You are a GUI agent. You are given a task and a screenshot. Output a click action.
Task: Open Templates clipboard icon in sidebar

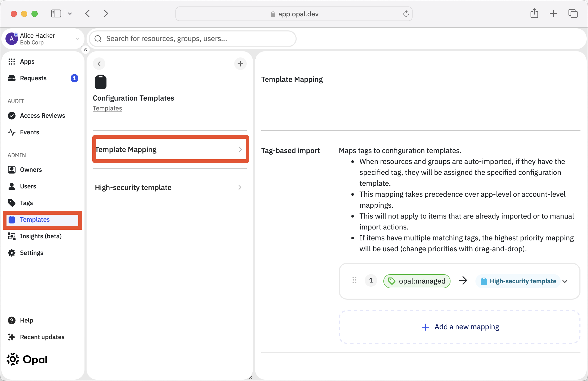(12, 220)
